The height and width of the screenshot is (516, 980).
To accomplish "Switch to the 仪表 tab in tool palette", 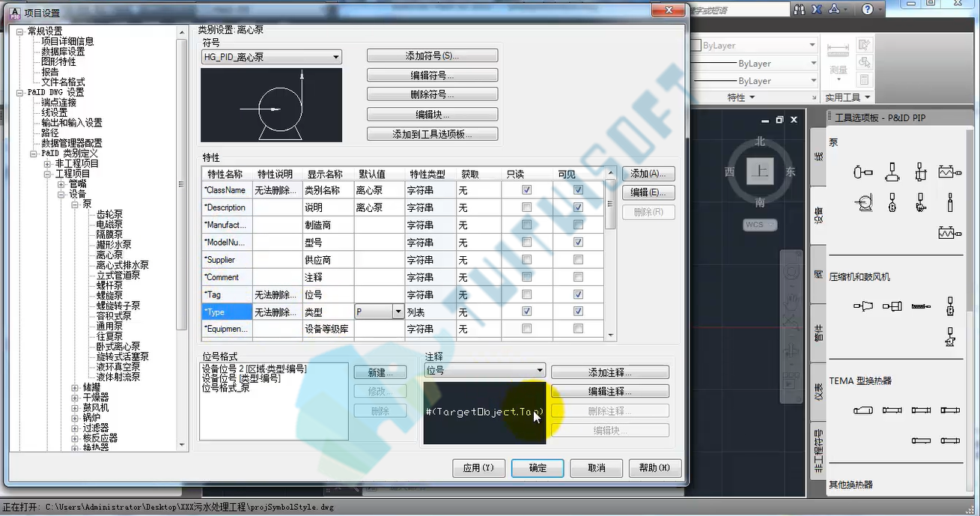I will click(x=818, y=391).
